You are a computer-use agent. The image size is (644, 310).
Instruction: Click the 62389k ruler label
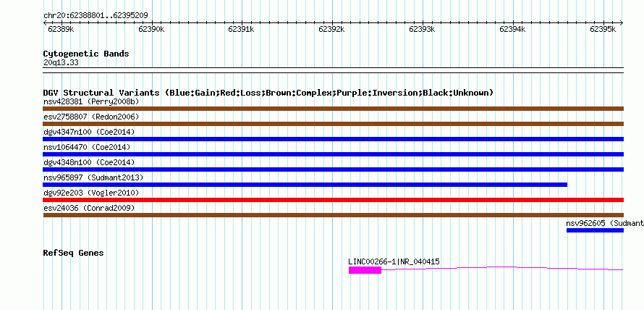click(61, 29)
